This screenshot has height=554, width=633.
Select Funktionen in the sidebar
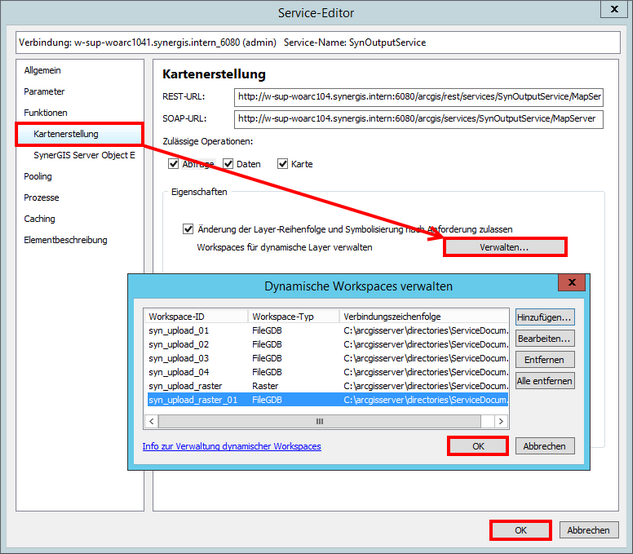[45, 113]
